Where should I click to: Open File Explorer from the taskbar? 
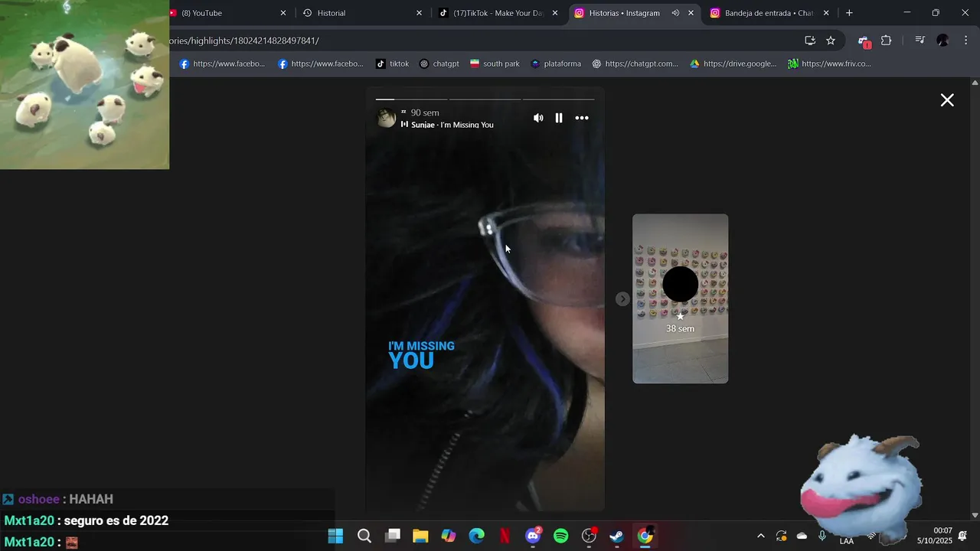(x=420, y=536)
